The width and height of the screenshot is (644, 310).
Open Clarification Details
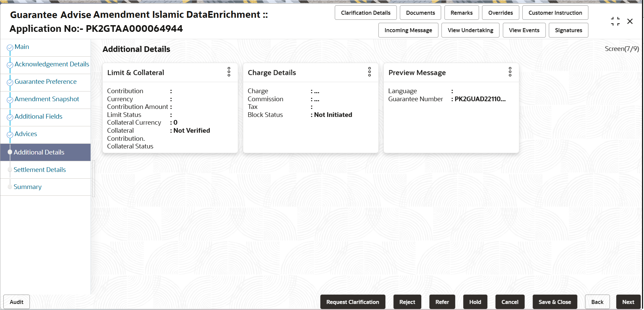pos(366,13)
